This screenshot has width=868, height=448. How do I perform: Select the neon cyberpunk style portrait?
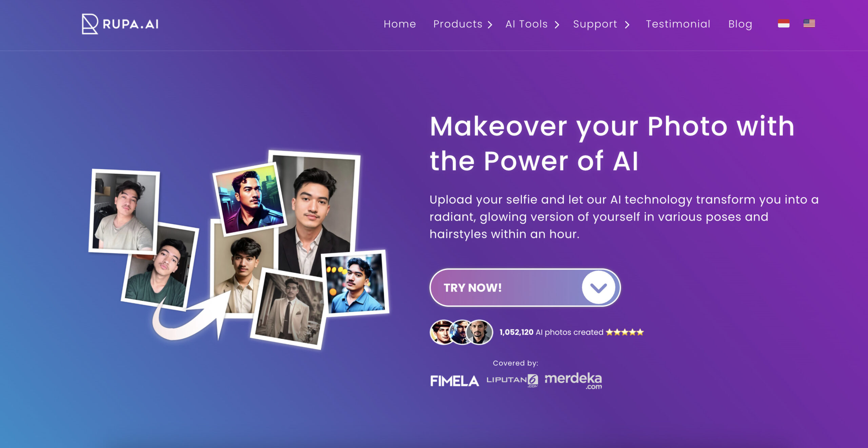point(250,199)
